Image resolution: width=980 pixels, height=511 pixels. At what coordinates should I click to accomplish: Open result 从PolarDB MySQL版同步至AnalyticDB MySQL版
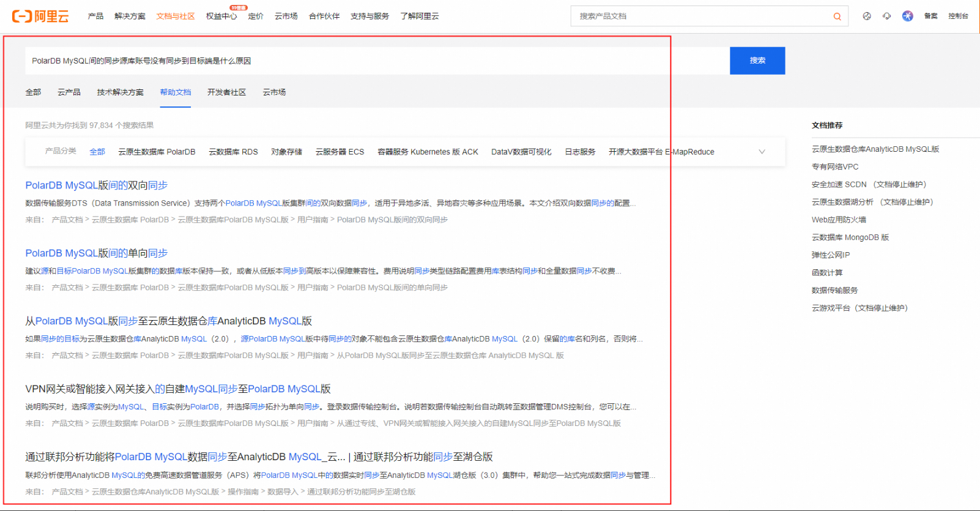click(169, 321)
